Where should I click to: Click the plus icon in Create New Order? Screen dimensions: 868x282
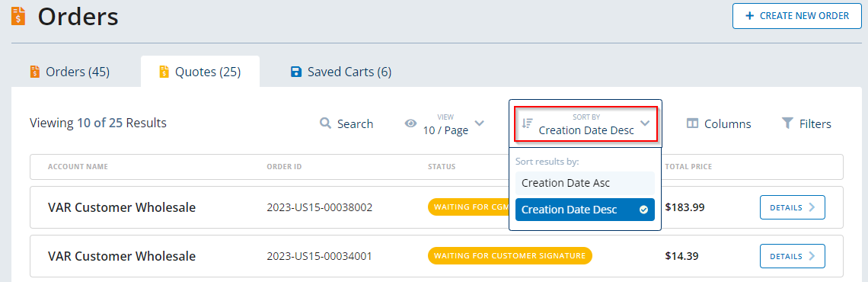[x=749, y=16]
